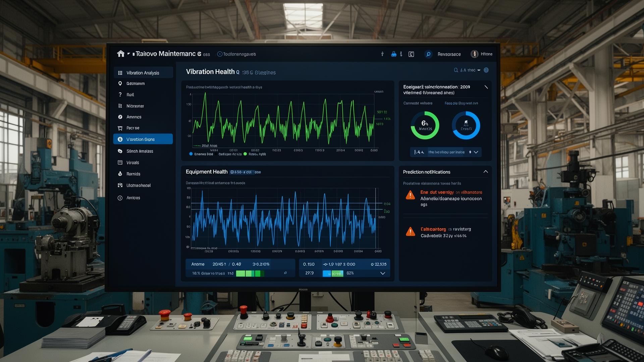Screen dimensions: 644x362
Task: Click the square panel icon in top bar
Action: click(x=411, y=54)
